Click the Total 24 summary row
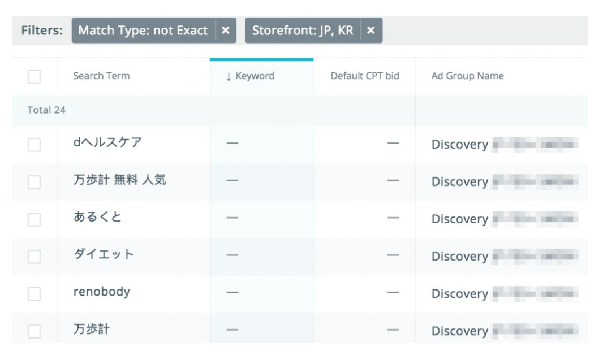 click(x=46, y=110)
